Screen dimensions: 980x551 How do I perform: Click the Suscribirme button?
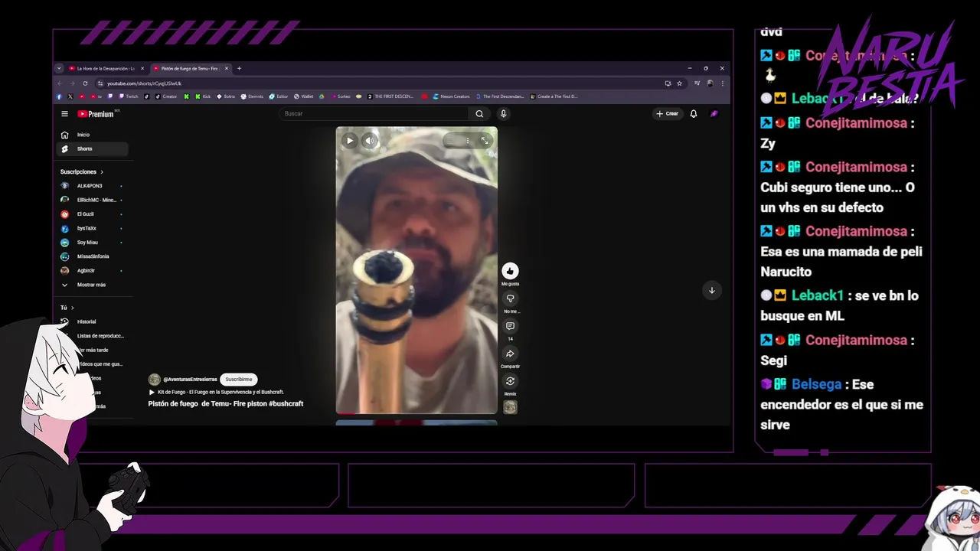coord(239,380)
